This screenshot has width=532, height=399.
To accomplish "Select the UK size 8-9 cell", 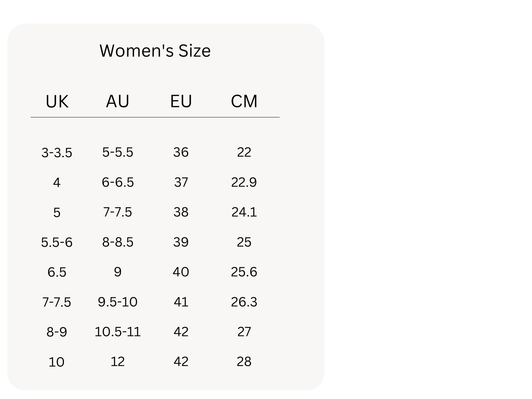I will click(x=57, y=332).
